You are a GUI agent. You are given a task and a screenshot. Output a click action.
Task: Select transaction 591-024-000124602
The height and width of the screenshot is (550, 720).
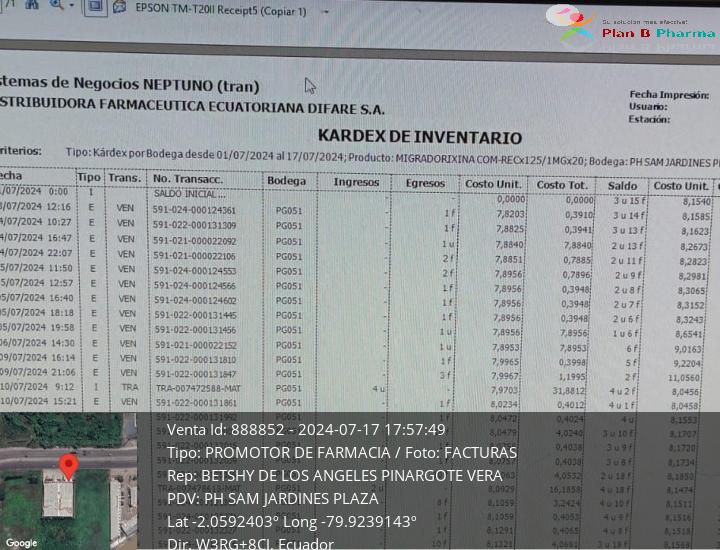coord(195,301)
